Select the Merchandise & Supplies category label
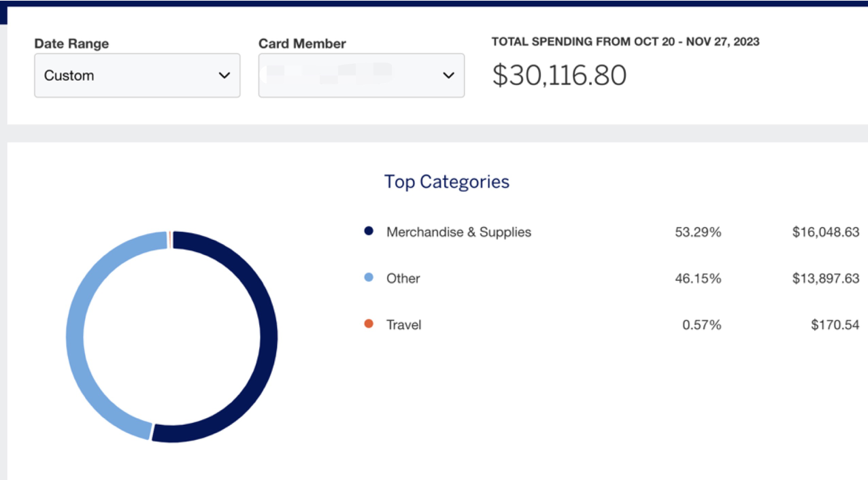This screenshot has width=868, height=480. (x=458, y=232)
